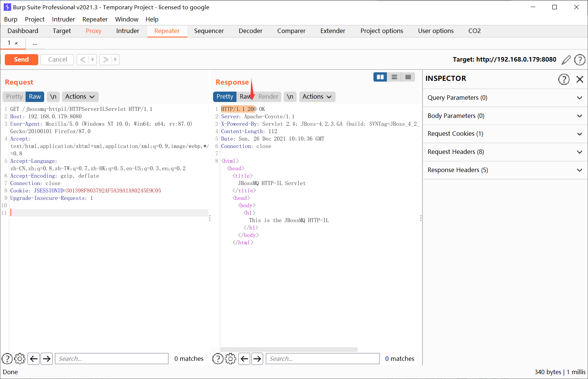588x379 pixels.
Task: Open the Repeater menu
Action: point(95,19)
